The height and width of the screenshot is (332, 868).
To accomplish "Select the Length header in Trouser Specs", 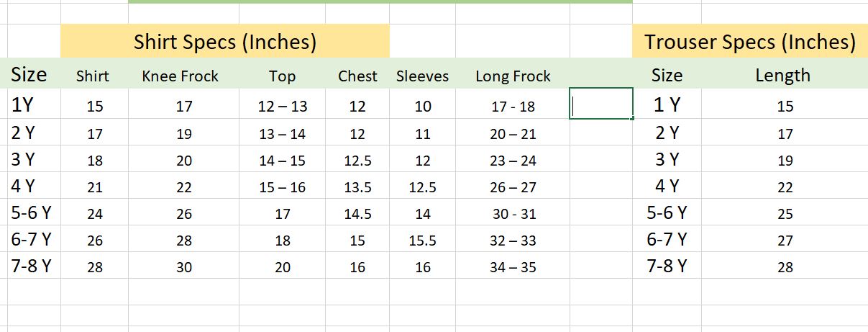I will [x=782, y=75].
